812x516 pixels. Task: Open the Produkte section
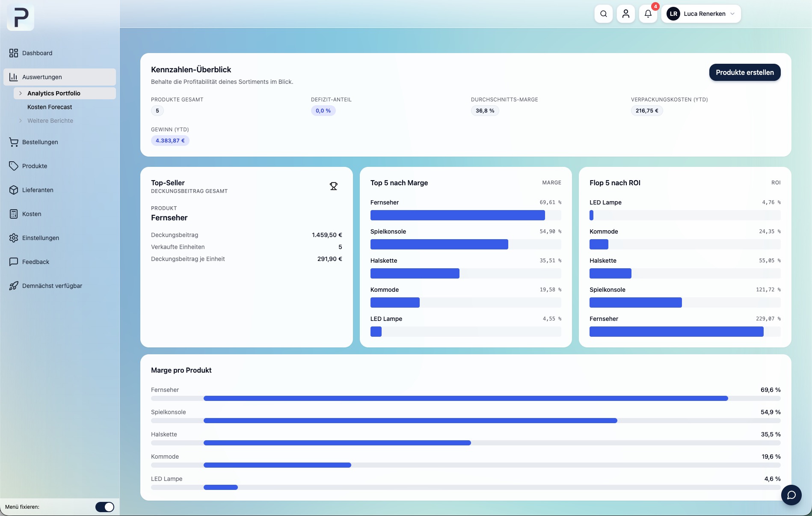coord(35,166)
